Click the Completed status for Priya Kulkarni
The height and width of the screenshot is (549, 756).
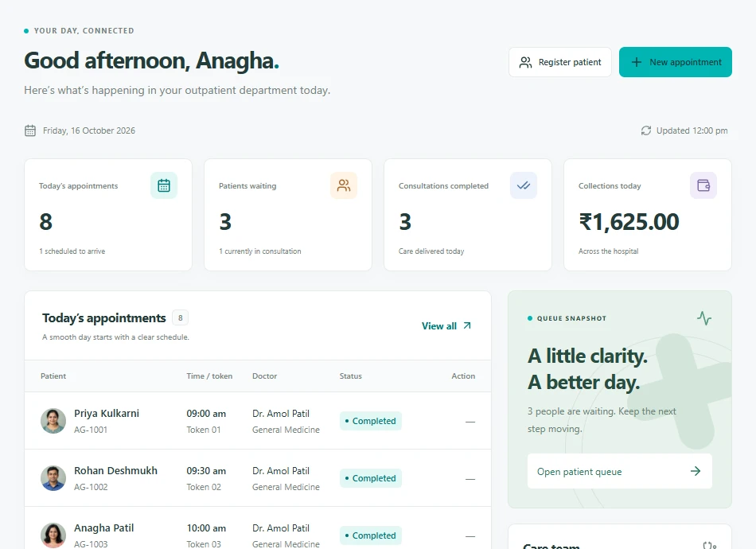[x=370, y=421]
